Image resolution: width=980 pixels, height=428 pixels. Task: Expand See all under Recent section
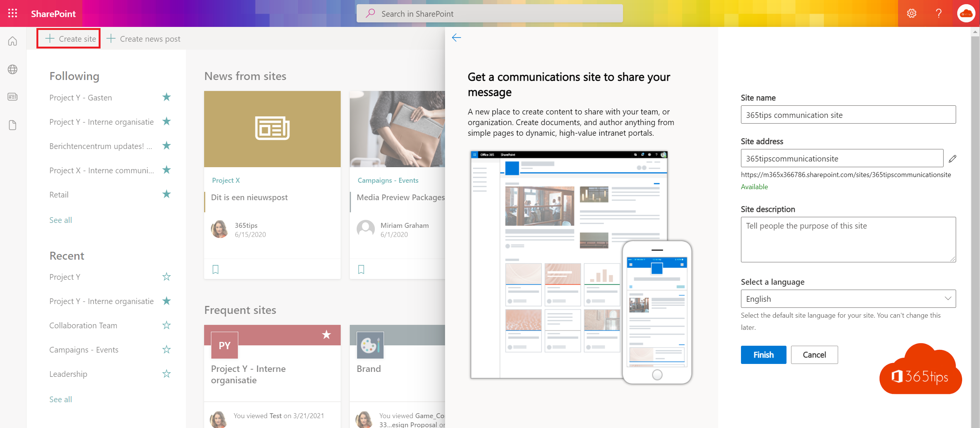[x=61, y=398]
